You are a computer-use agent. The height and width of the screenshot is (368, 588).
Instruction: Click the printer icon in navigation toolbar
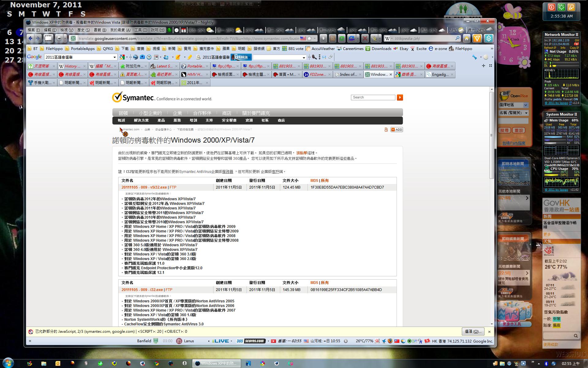(x=59, y=38)
